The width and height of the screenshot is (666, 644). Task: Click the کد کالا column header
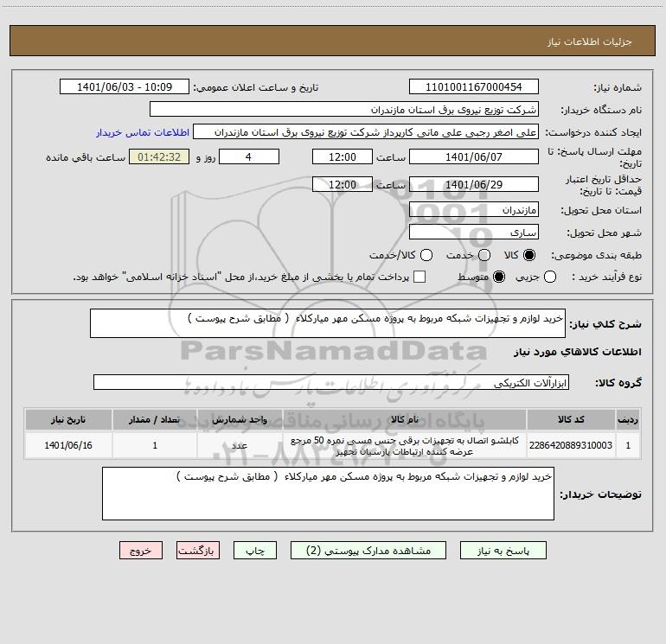[x=571, y=419]
